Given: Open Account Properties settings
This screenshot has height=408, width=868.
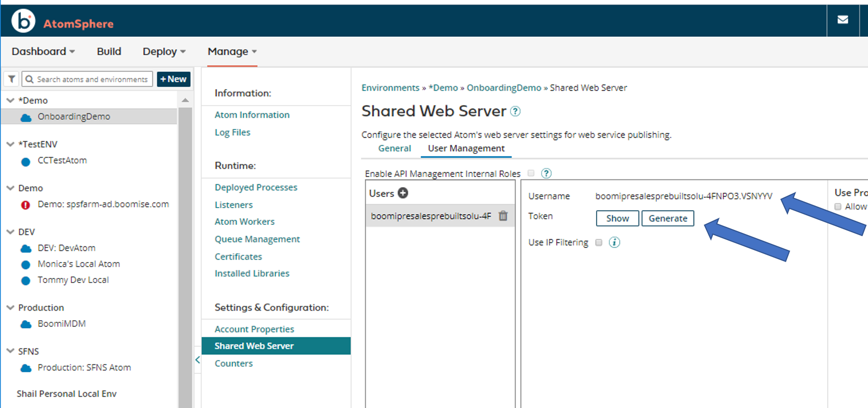Looking at the screenshot, I should [254, 329].
